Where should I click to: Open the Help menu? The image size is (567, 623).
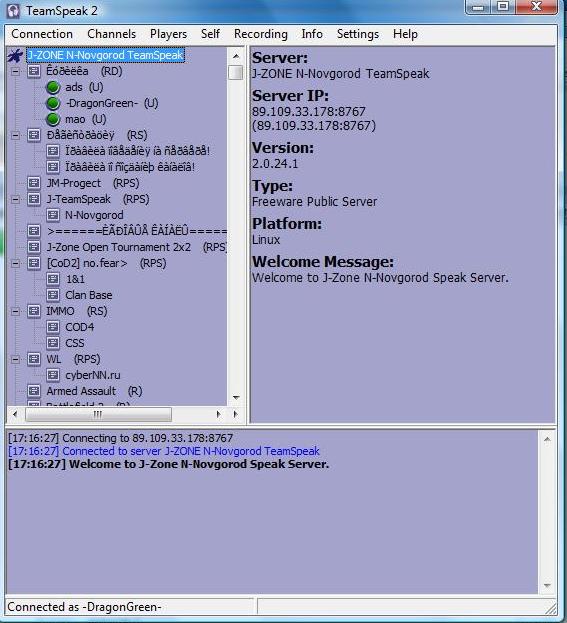[x=405, y=34]
